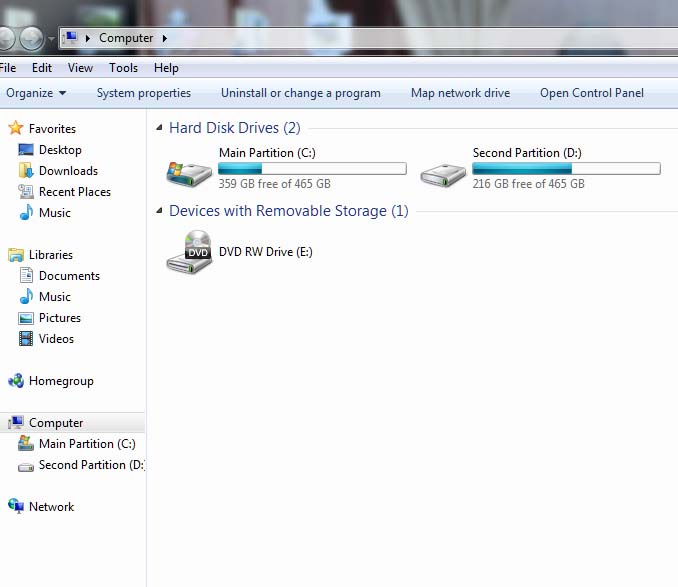
Task: Select Desktop label under Favorites
Action: click(60, 150)
